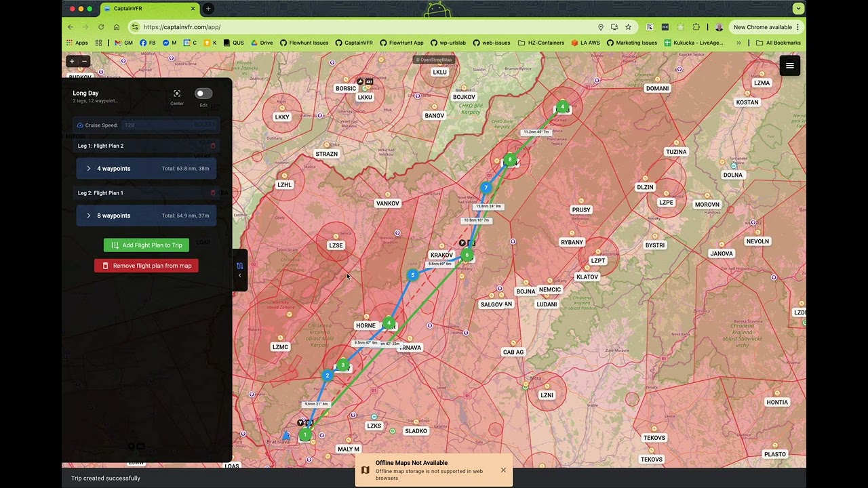This screenshot has width=868, height=488.
Task: Expand the 8 waypoints list
Action: click(x=146, y=216)
